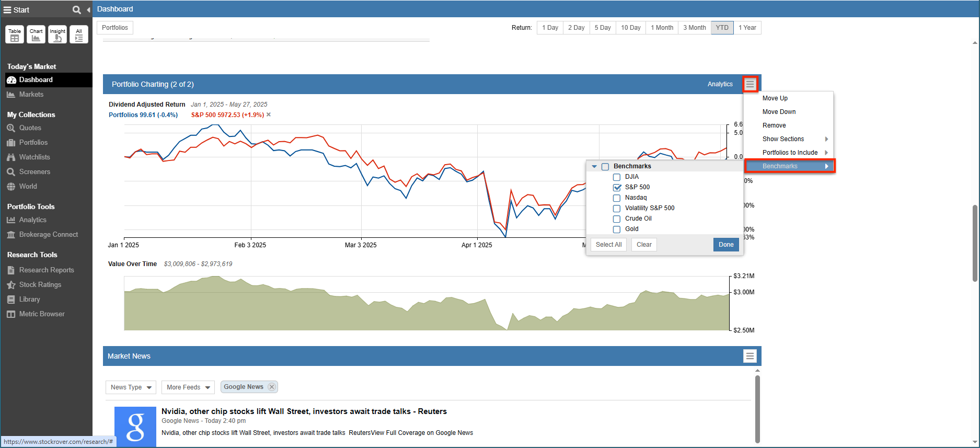Viewport: 980px width, 448px height.
Task: Select the 2 Day return period
Action: click(x=577, y=28)
